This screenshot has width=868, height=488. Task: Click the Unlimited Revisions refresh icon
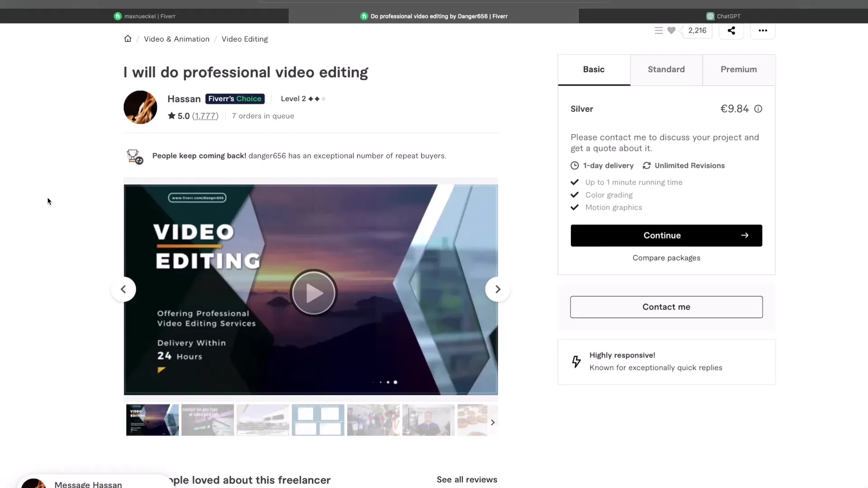(x=646, y=165)
